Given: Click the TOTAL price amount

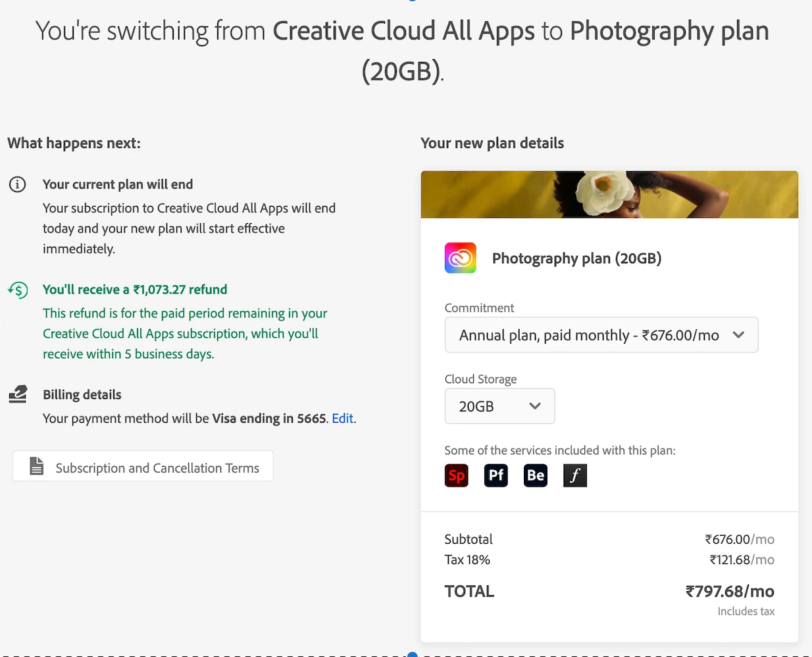Looking at the screenshot, I should (729, 591).
